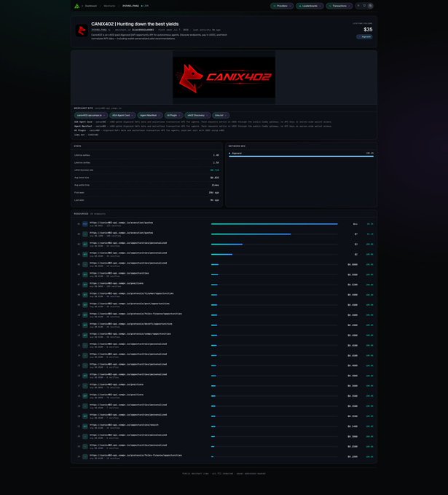The width and height of the screenshot is (448, 495).
Task: Open the x402 Discovery chip
Action: 197,116
